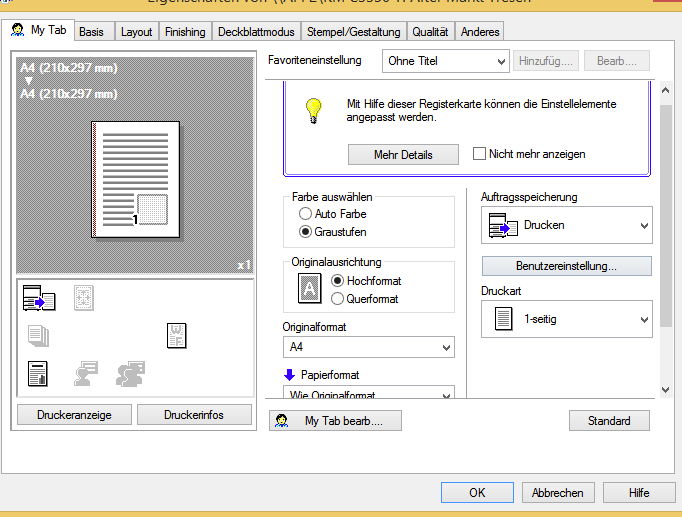The height and width of the screenshot is (517, 682).
Task: Click the Standard button
Action: tap(609, 420)
